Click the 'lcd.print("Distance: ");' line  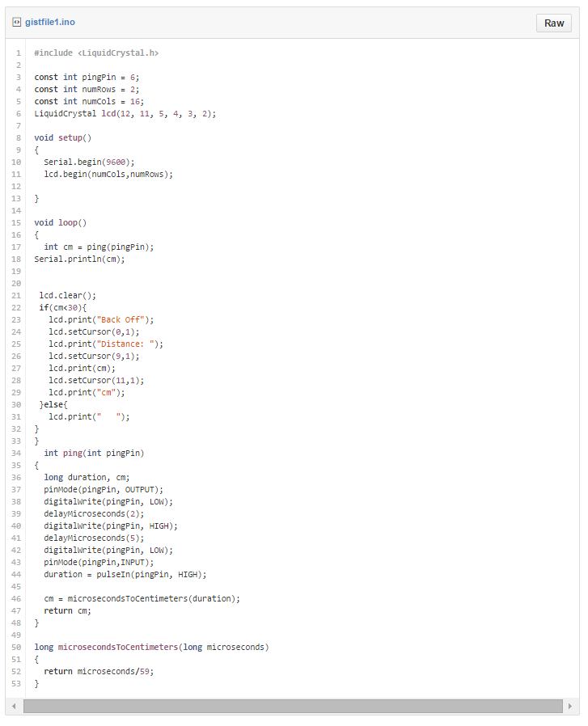(x=106, y=344)
